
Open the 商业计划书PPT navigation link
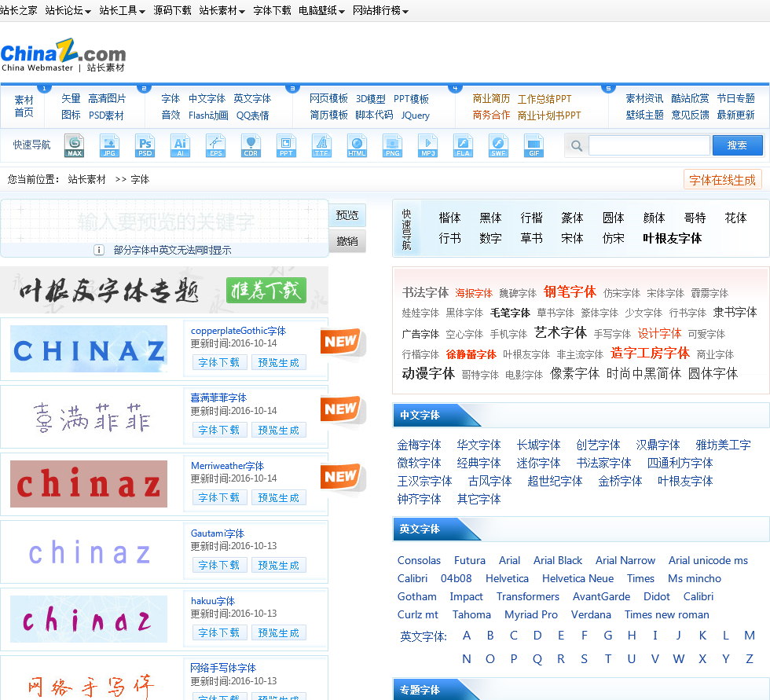click(x=549, y=115)
